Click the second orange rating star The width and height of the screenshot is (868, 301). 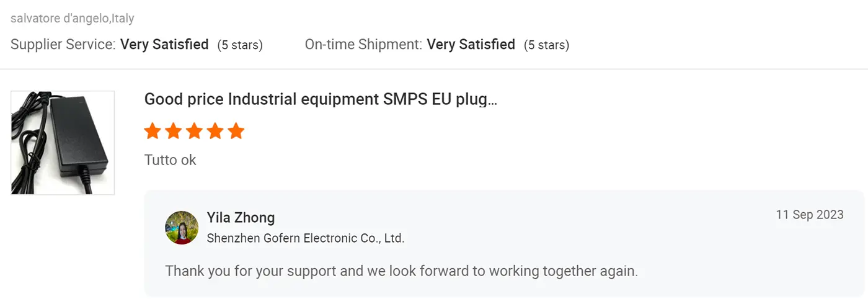coord(174,132)
